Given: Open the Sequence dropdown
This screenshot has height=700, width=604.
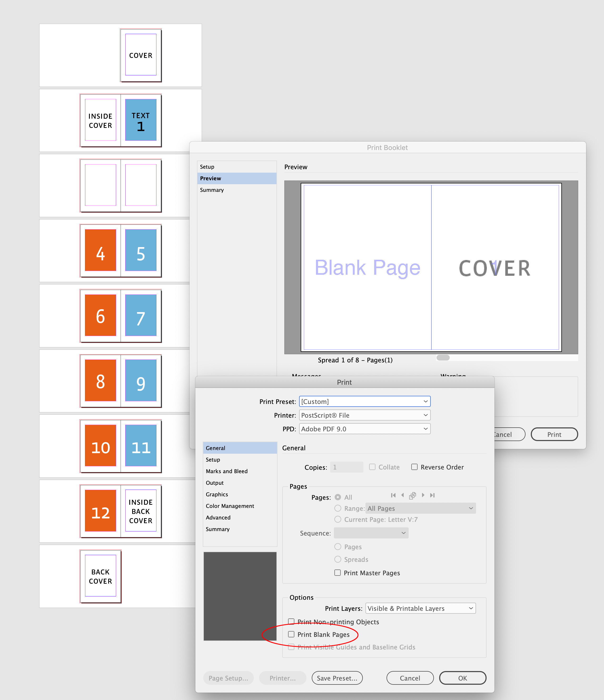Looking at the screenshot, I should 371,533.
